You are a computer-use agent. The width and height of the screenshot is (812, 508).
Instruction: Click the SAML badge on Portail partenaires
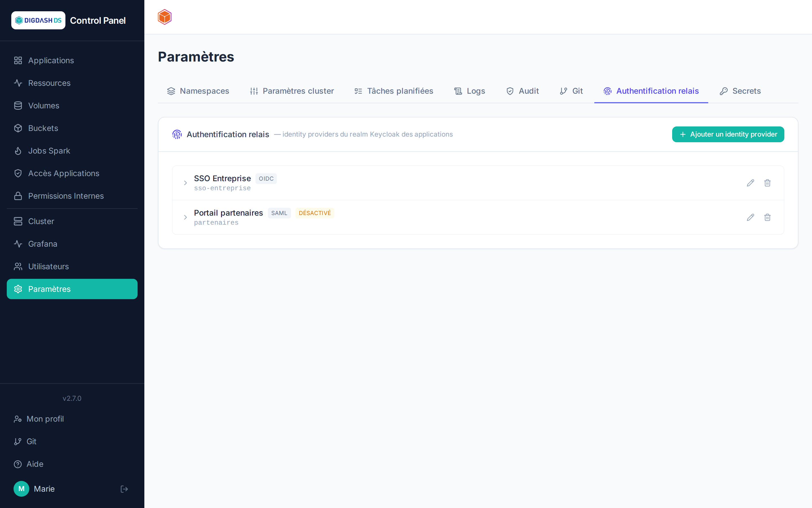[x=279, y=213]
